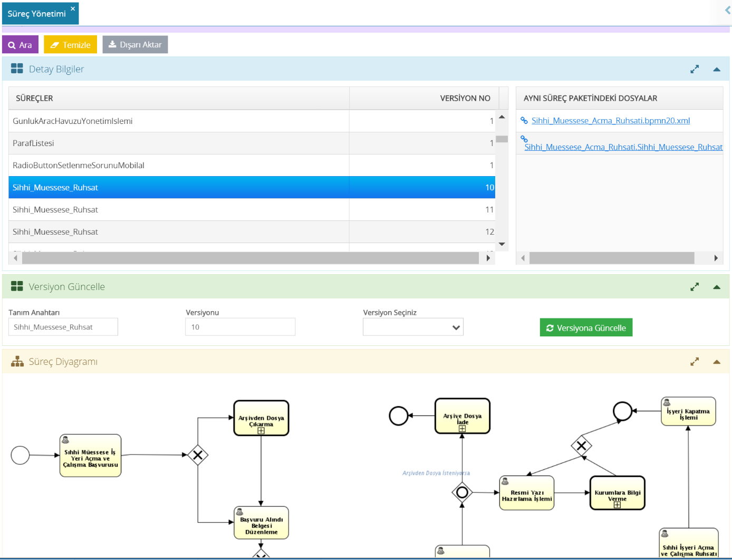
Task: Click the processes table horizontal scroll left arrow
Action: [16, 258]
